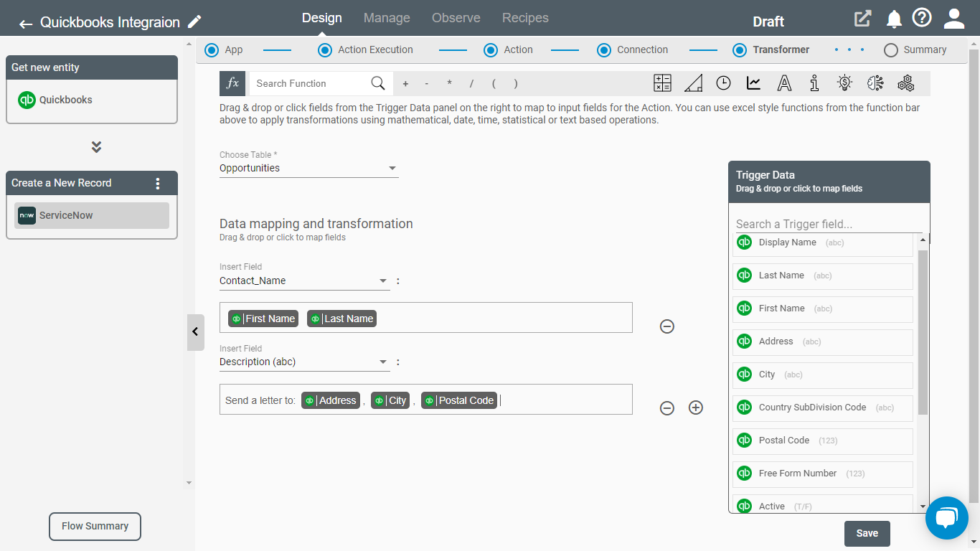This screenshot has width=980, height=551.
Task: Map the Country SubDivision Code field
Action: click(x=823, y=408)
